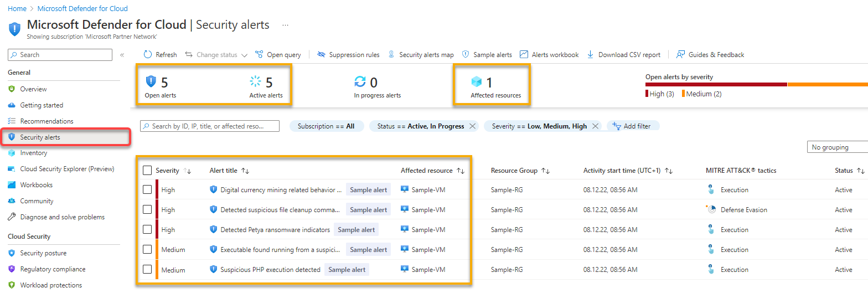Click the sidebar Search field
The image size is (868, 293).
pyautogui.click(x=60, y=55)
